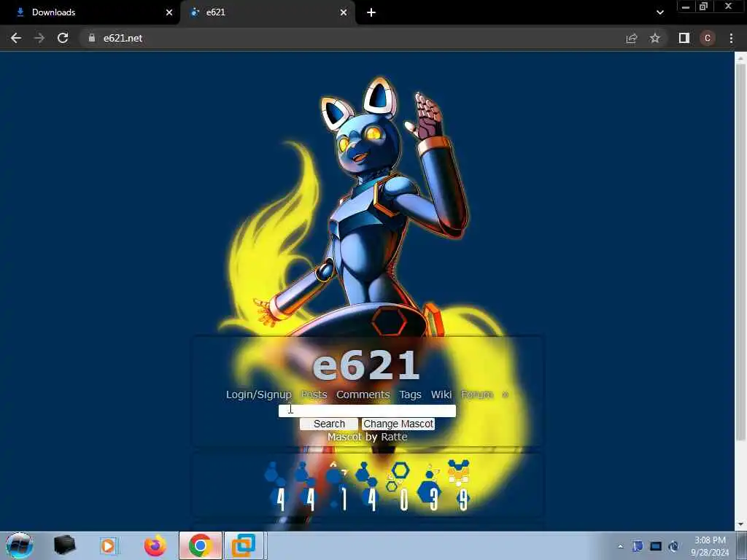
Task: Launch the media player taskbar icon
Action: point(108,545)
